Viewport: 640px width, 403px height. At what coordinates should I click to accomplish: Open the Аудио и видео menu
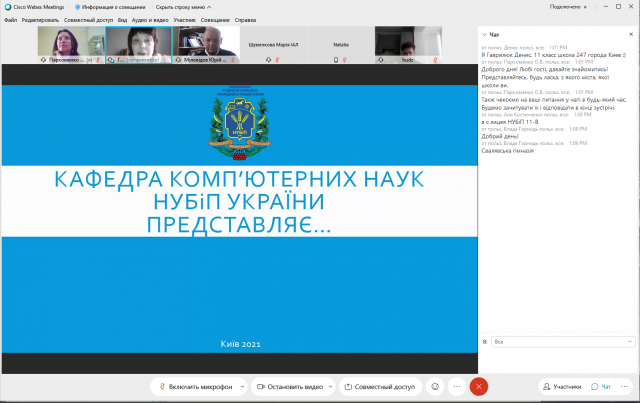tap(149, 19)
